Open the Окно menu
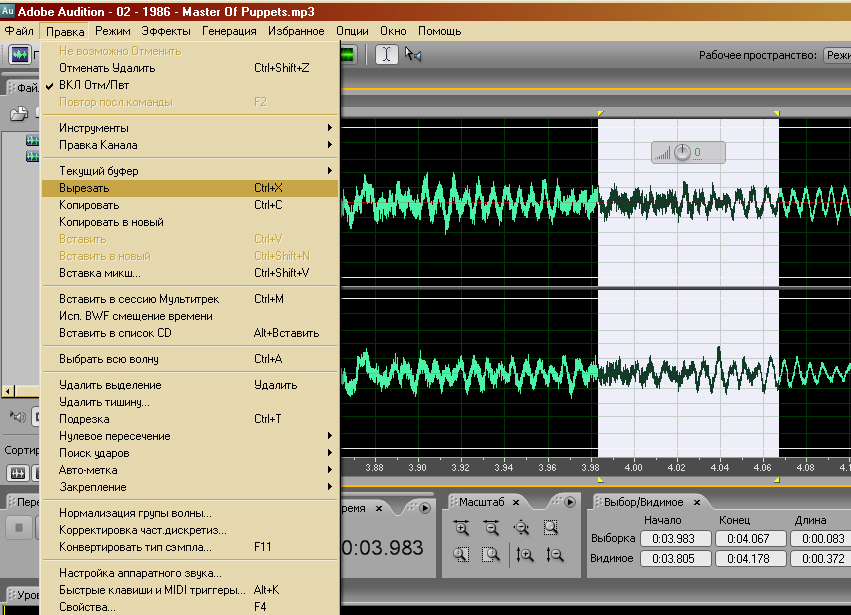Viewport: 851px width, 615px height. pos(393,31)
